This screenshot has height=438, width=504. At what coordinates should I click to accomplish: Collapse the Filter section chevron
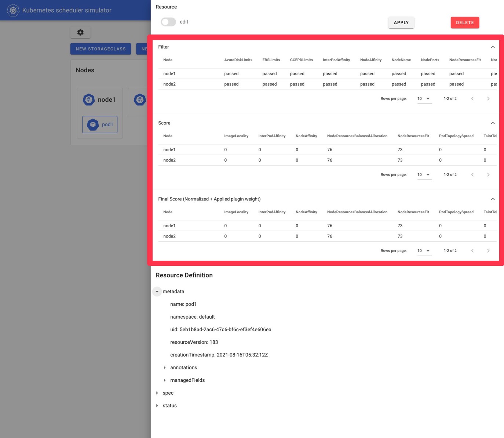click(493, 47)
